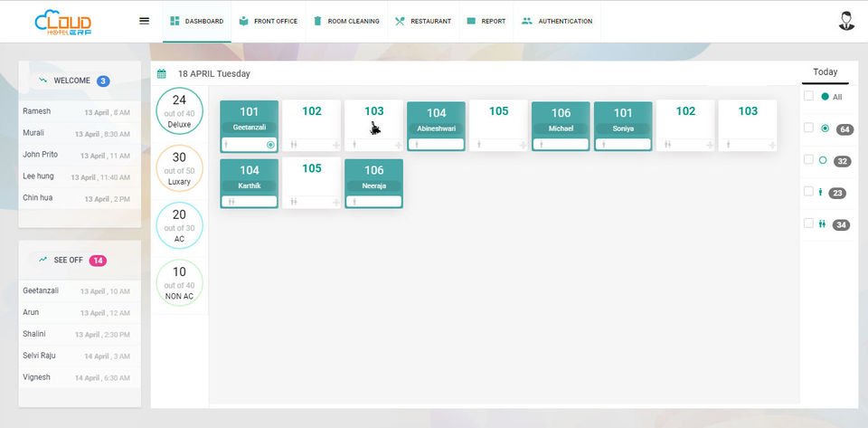Open room 101 card with guest Soniya
This screenshot has width=868, height=428.
(x=623, y=127)
